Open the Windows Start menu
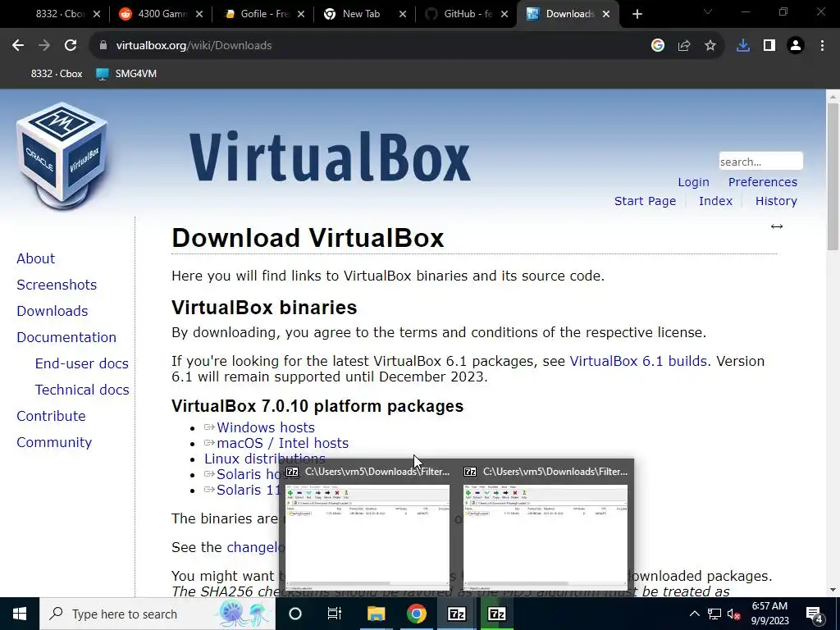 coord(20,614)
